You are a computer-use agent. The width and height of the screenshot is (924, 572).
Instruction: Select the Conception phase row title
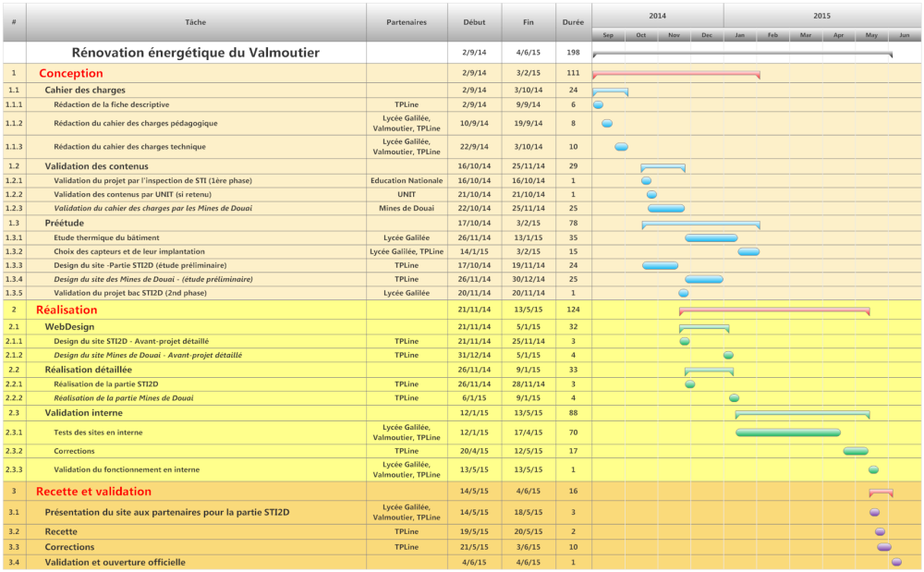pyautogui.click(x=71, y=73)
